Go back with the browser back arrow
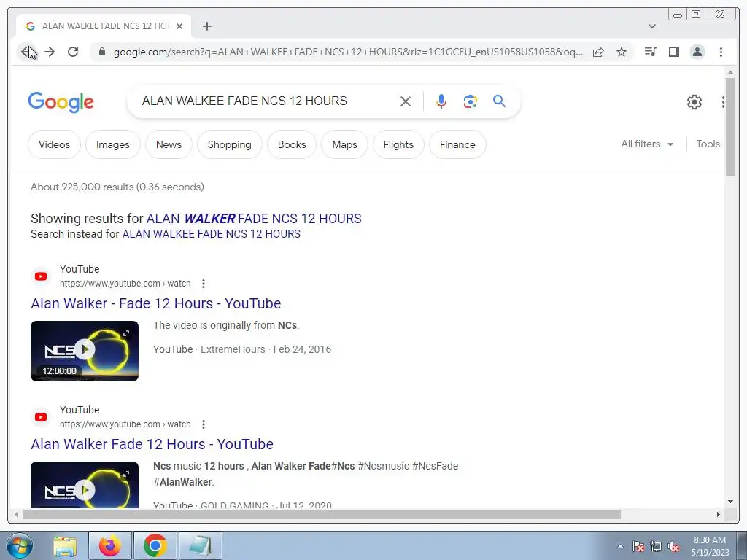Viewport: 747px width, 560px height. coord(27,52)
